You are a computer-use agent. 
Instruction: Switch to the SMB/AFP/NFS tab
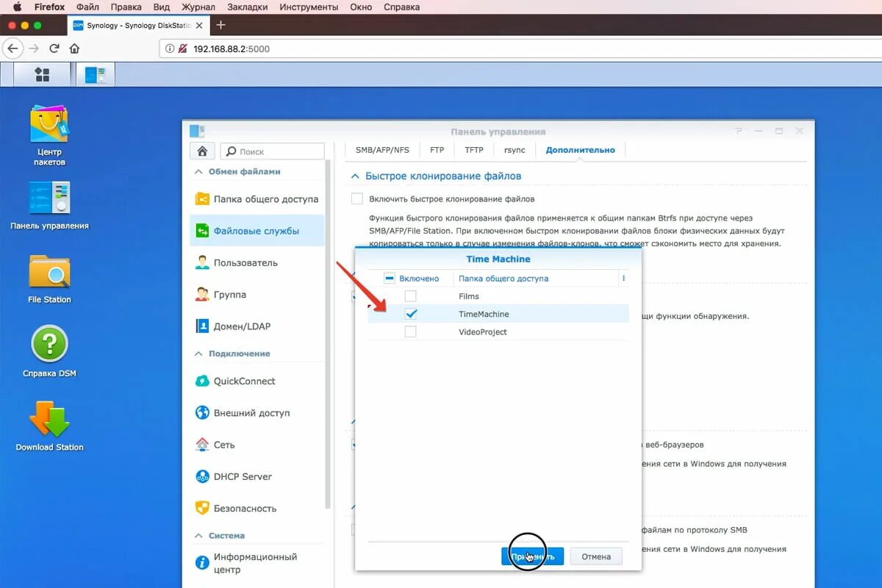(x=382, y=150)
